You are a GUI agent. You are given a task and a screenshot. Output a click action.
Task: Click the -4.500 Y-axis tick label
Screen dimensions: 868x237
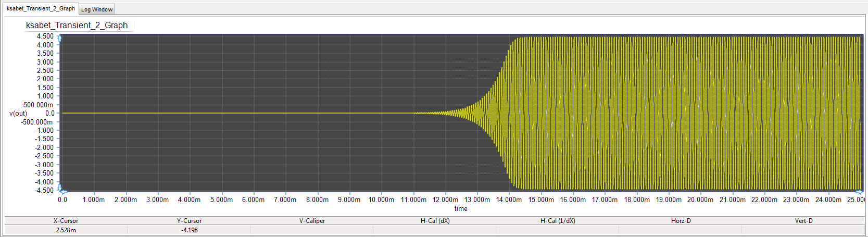[44, 190]
